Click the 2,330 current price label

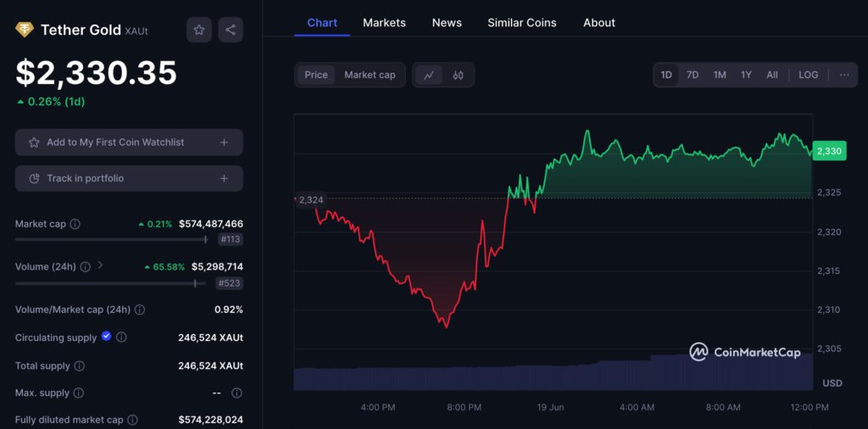(x=828, y=151)
